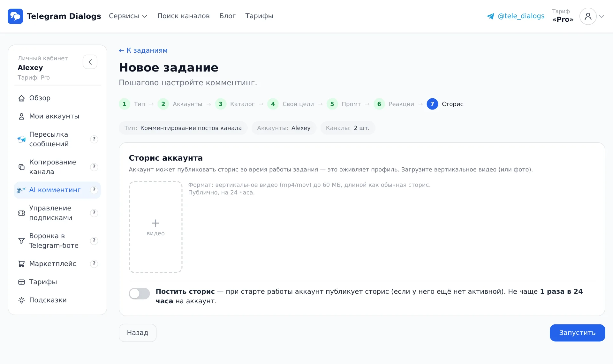Open the Обзор home icon
Screen dimensions: 613x364
[21, 98]
